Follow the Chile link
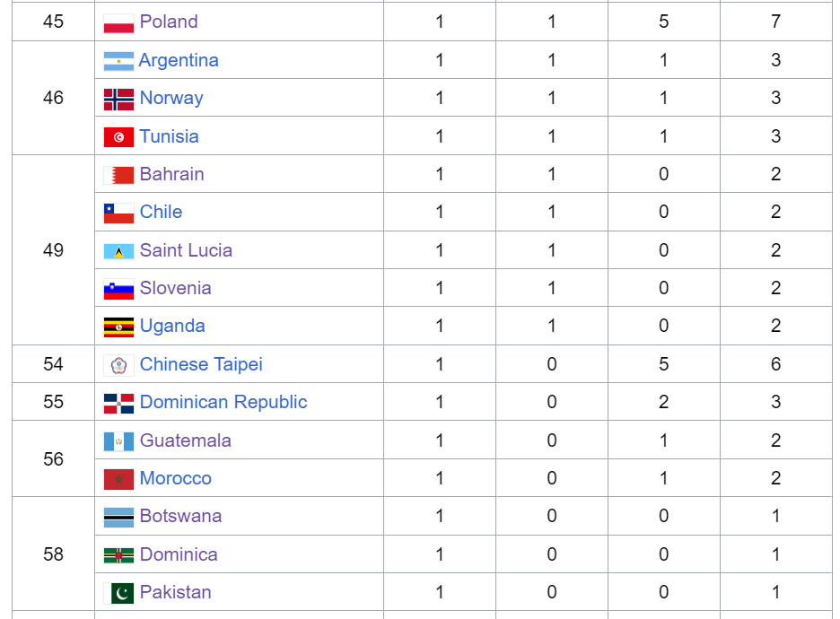The height and width of the screenshot is (619, 840). [161, 212]
